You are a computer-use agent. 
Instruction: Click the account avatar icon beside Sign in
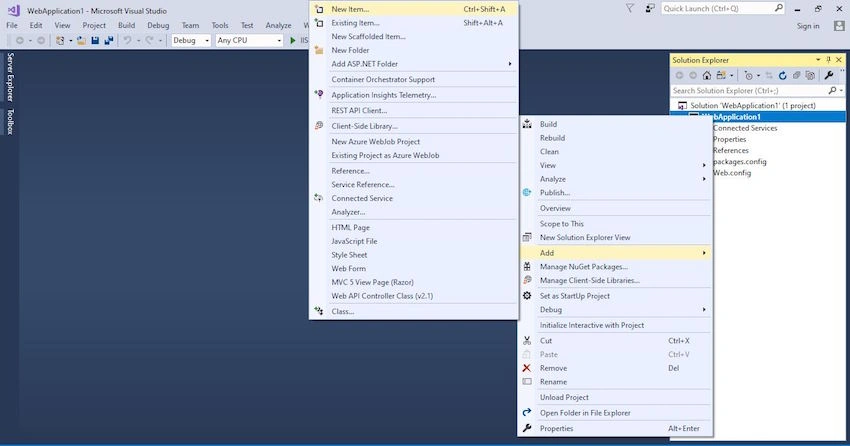click(839, 25)
